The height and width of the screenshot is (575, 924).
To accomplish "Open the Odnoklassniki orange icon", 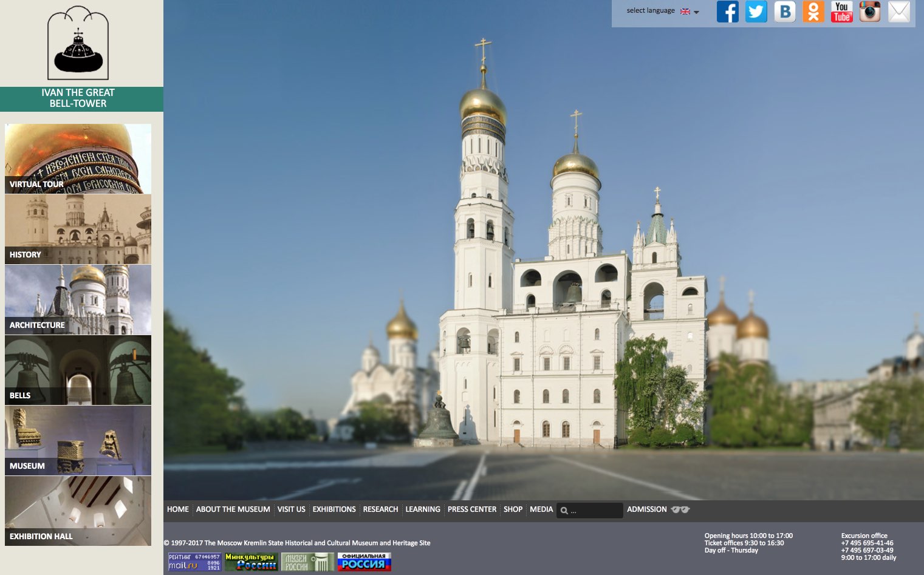I will 813,12.
